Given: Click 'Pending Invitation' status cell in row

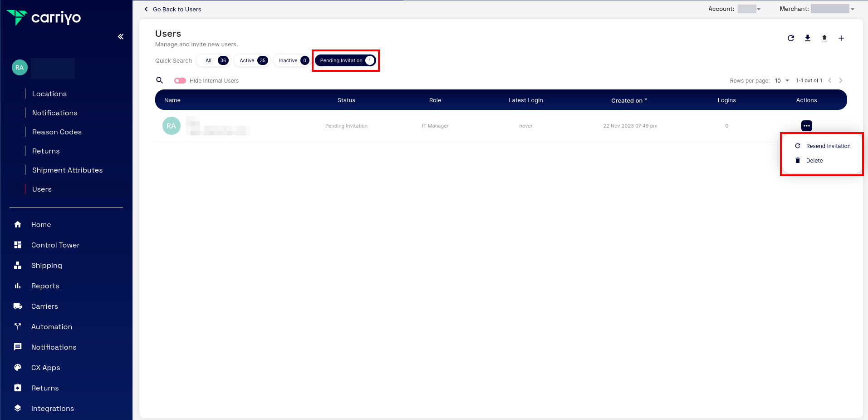Looking at the screenshot, I should [346, 126].
